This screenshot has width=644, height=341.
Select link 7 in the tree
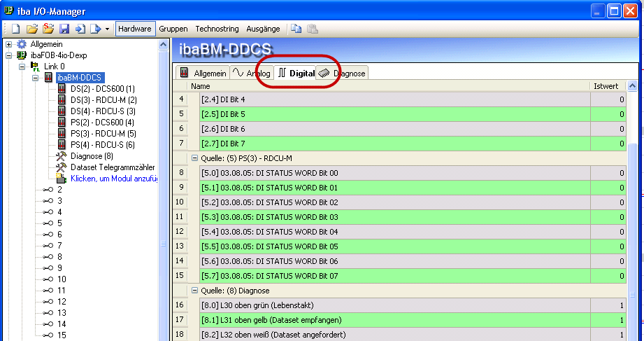(x=59, y=246)
